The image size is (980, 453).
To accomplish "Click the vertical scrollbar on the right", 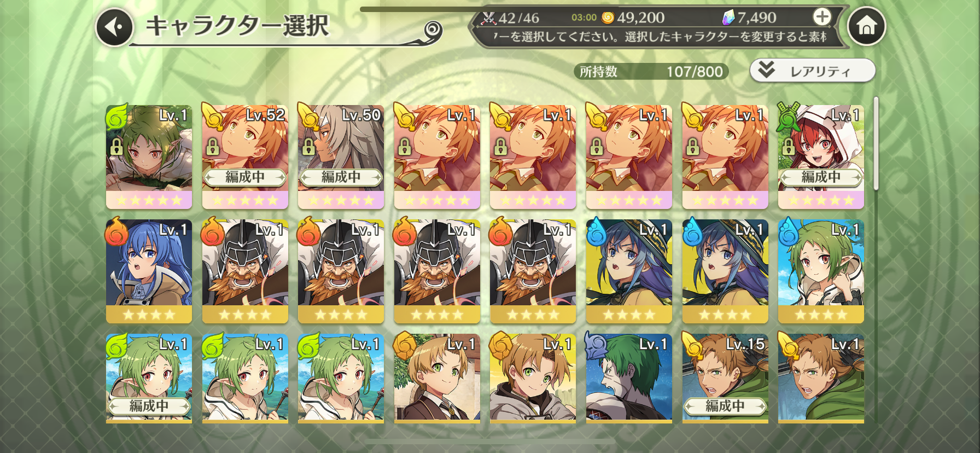I will pyautogui.click(x=876, y=143).
